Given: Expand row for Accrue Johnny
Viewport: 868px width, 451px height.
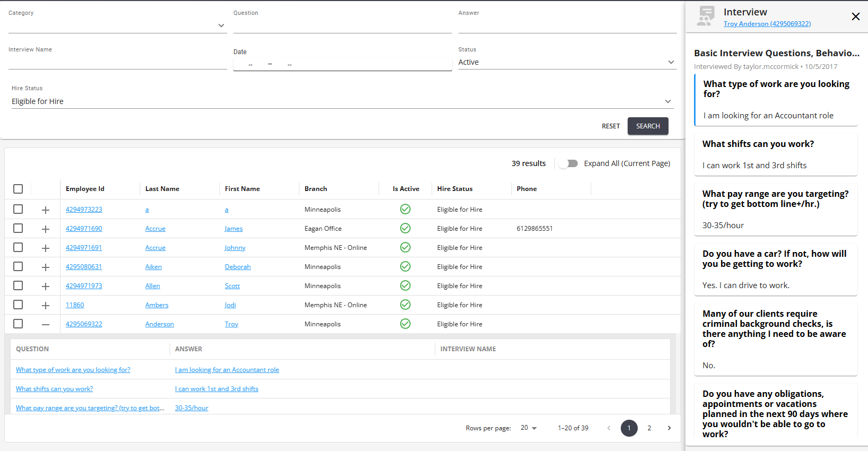Looking at the screenshot, I should (46, 248).
